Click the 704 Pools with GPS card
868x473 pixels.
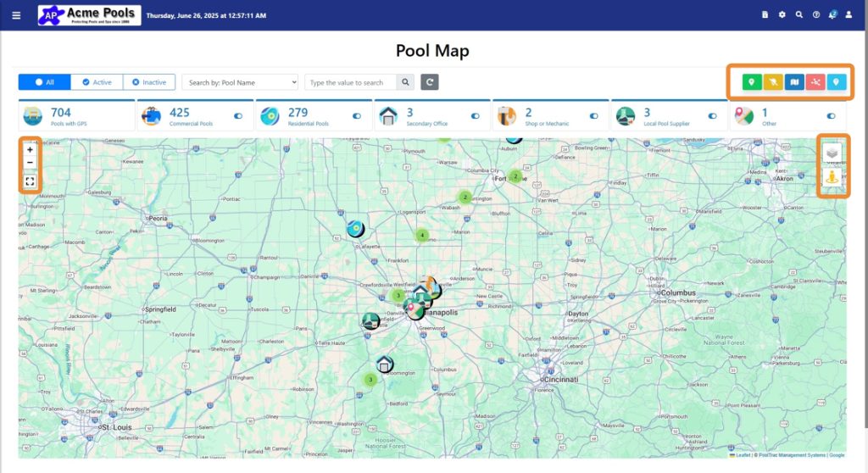(x=76, y=116)
